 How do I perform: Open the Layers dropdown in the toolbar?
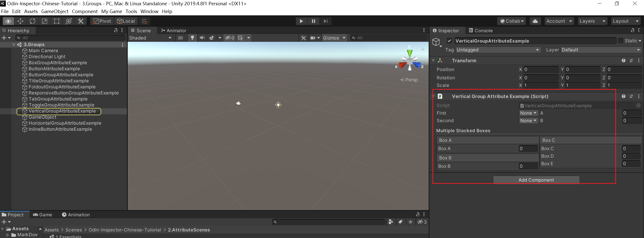592,21
